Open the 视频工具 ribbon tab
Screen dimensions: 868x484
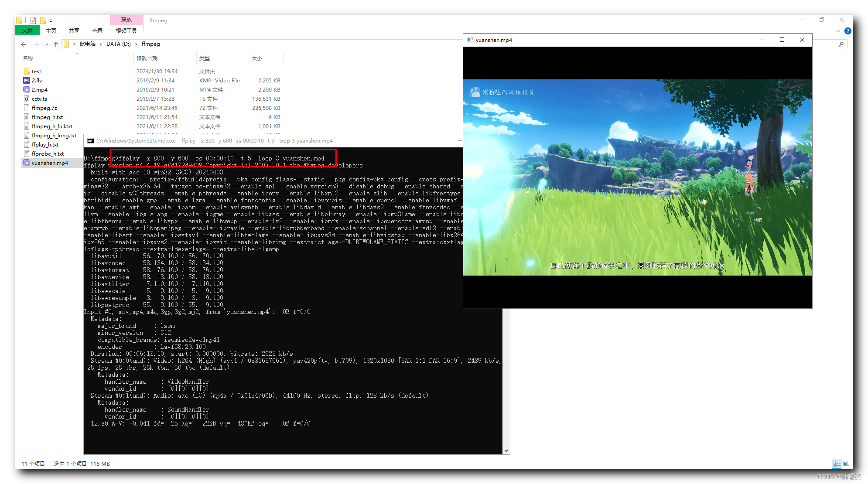[x=126, y=31]
